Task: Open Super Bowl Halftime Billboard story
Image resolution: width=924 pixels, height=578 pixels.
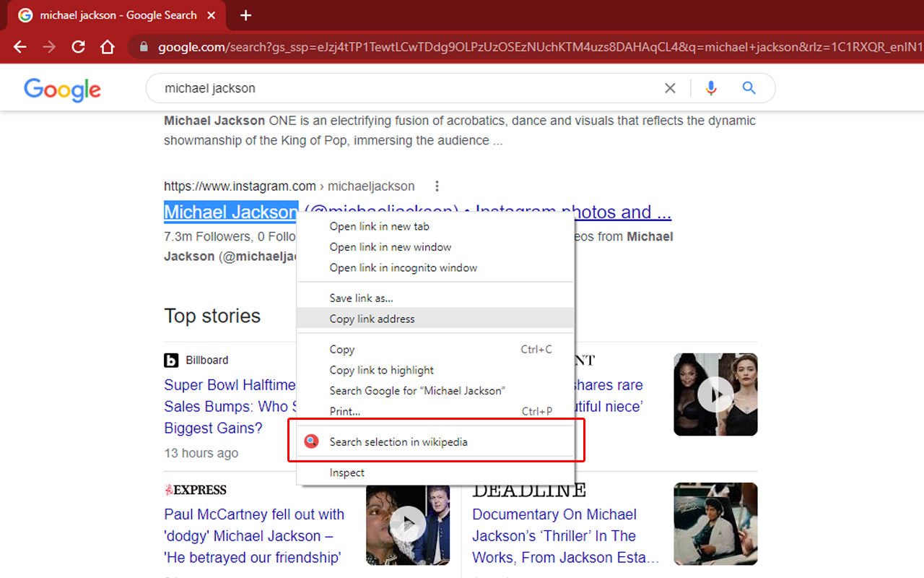Action: pos(230,406)
